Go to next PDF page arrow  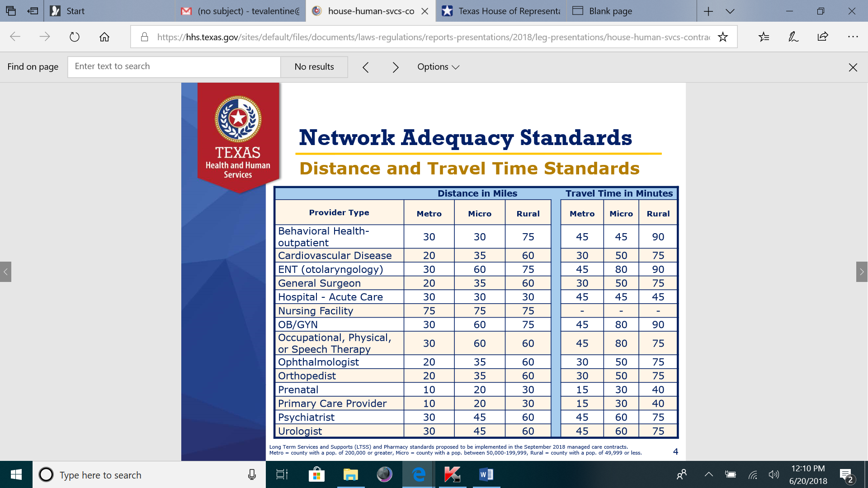tap(862, 272)
